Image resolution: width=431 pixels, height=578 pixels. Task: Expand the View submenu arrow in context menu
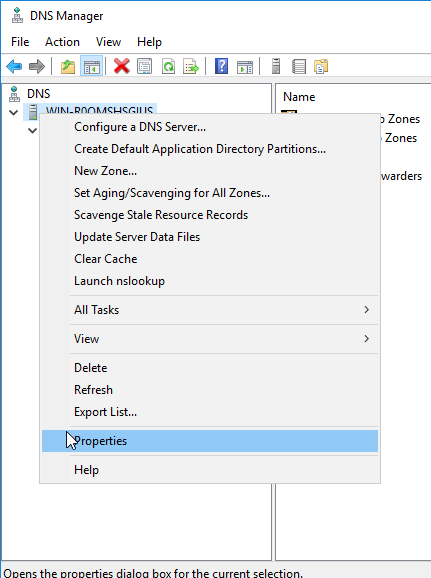[x=366, y=338]
